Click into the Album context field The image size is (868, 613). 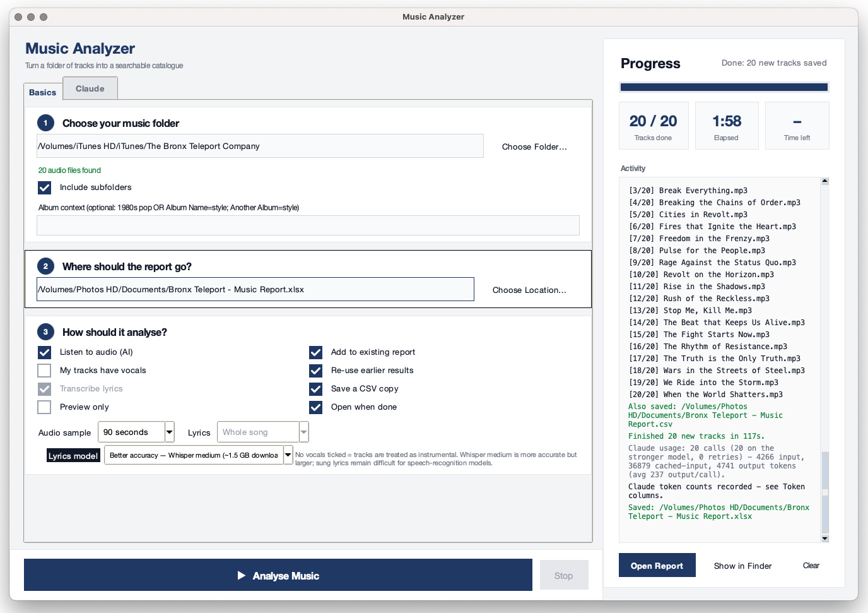(x=308, y=225)
